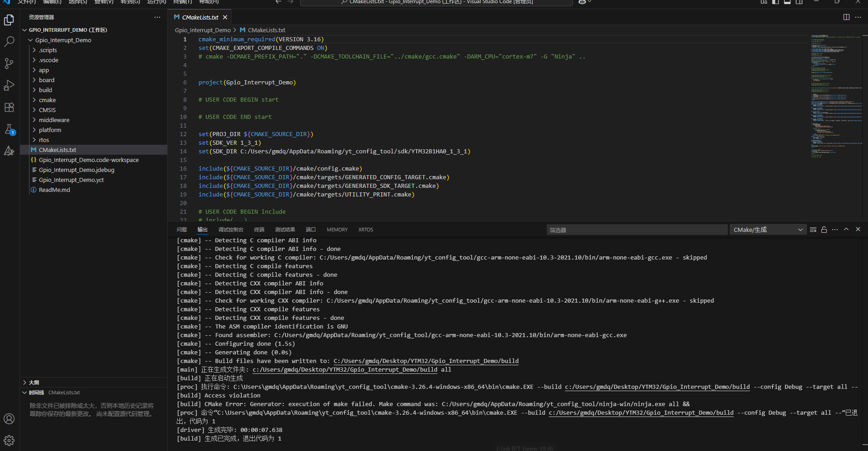The width and height of the screenshot is (868, 451).
Task: Switch to the 输出 panel tab
Action: [203, 230]
